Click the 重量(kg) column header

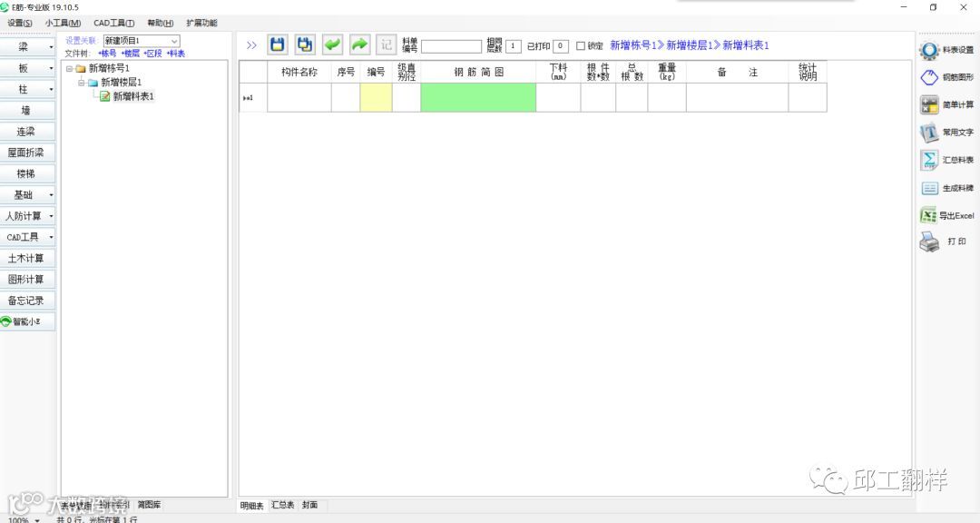[667, 72]
